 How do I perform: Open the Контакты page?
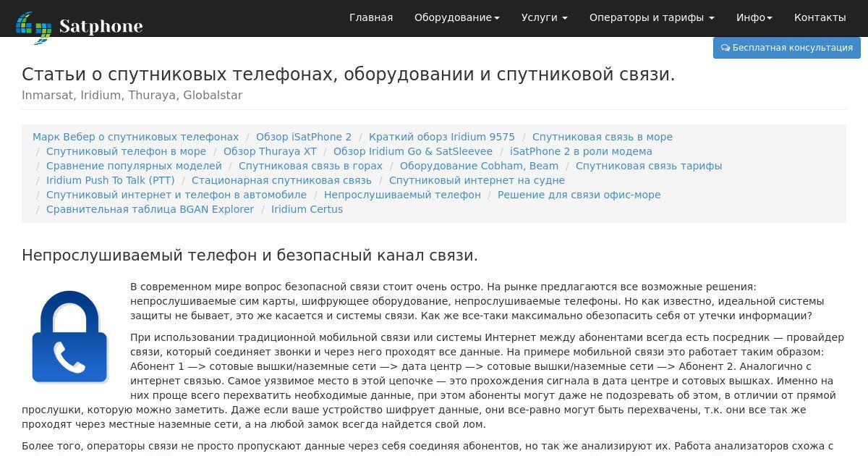pos(820,17)
